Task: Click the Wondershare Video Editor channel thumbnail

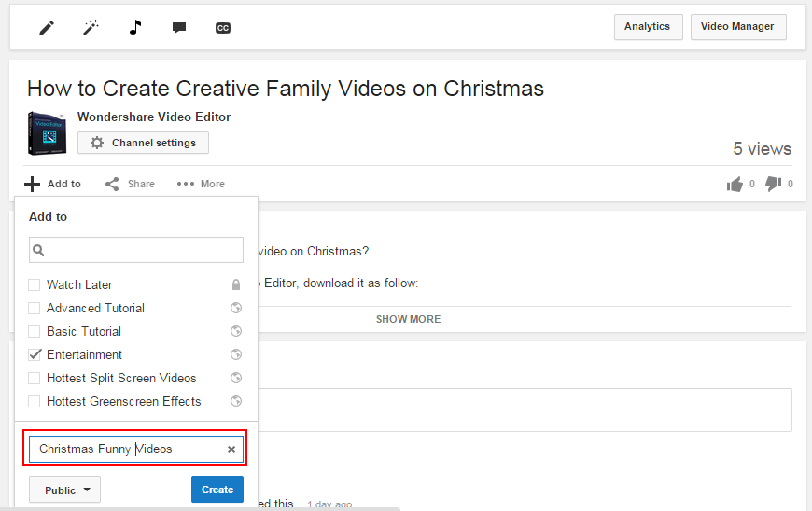Action: pos(47,133)
